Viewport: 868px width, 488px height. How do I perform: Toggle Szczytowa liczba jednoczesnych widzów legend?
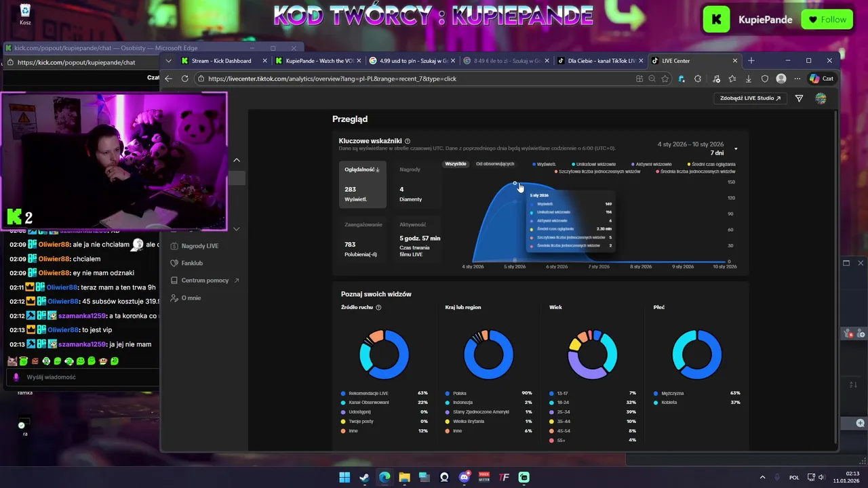(x=597, y=171)
